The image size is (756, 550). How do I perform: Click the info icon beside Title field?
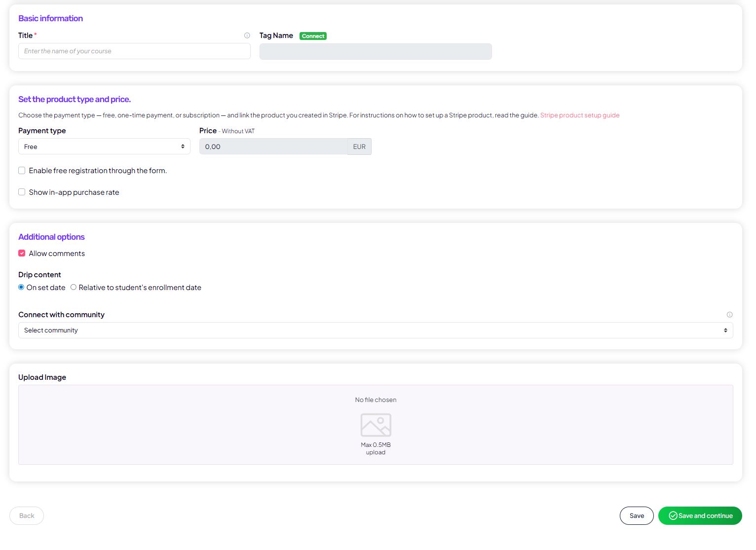tap(247, 36)
